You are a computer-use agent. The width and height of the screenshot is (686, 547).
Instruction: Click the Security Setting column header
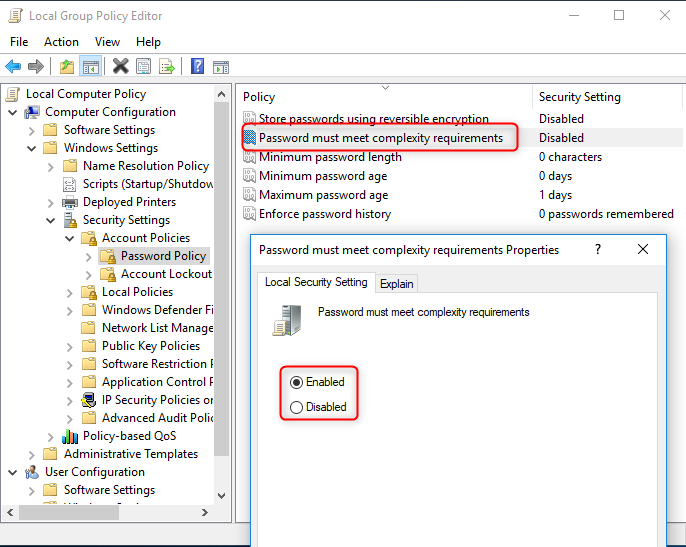580,97
